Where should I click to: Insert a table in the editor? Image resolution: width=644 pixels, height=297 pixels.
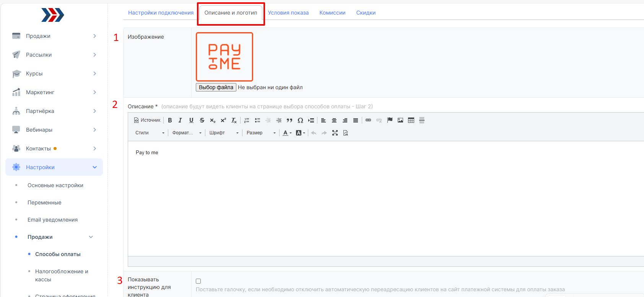(411, 120)
